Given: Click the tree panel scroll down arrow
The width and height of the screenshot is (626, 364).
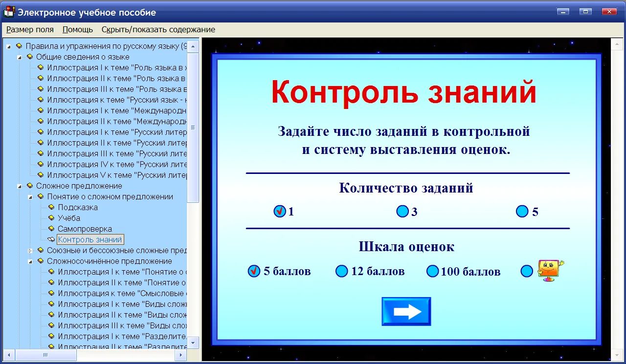Looking at the screenshot, I should tap(193, 343).
